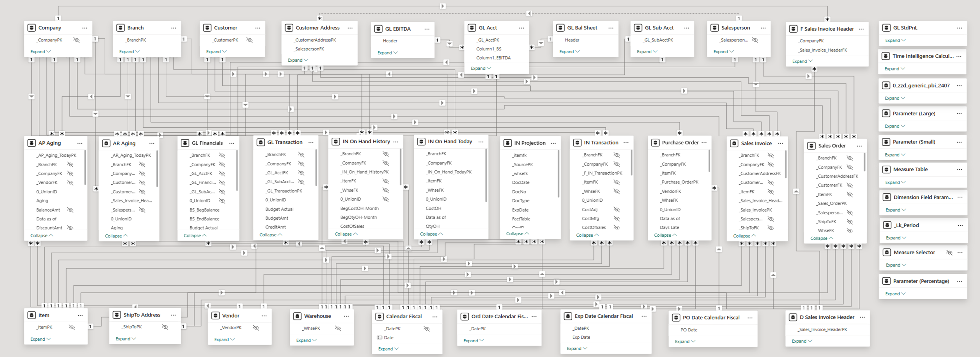Click the Calendar Fiscal table icon
This screenshot has width=980, height=357.
tap(379, 317)
